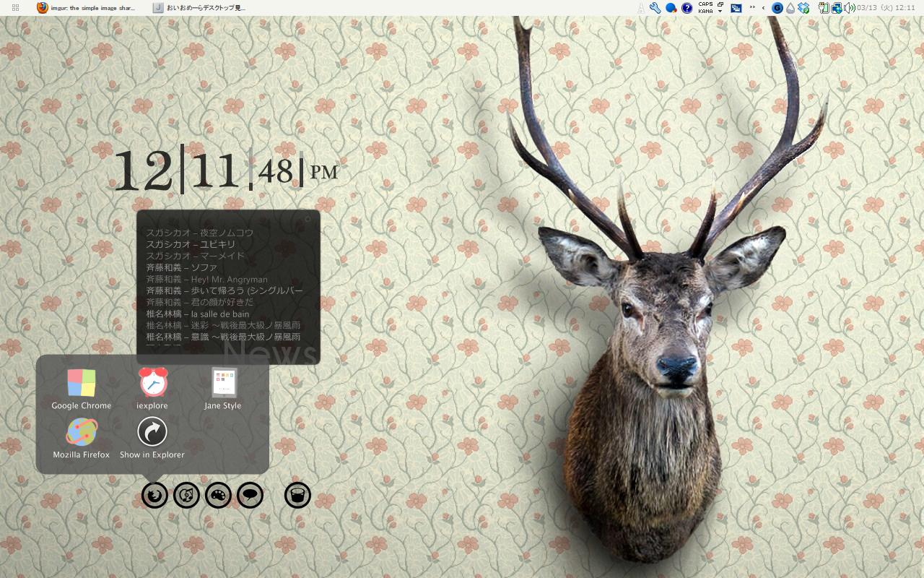Image resolution: width=924 pixels, height=578 pixels.
Task: Click the wrench tools tray icon
Action: pos(655,8)
